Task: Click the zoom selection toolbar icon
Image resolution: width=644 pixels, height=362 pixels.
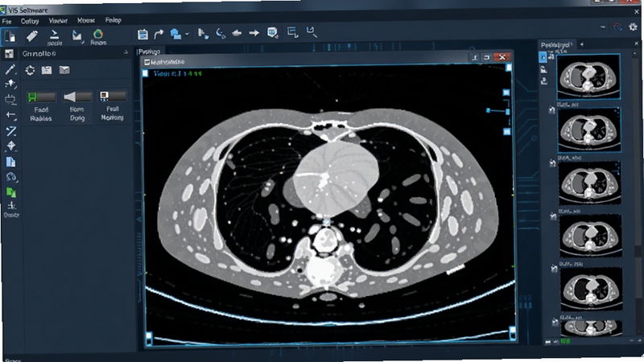Action: tap(312, 32)
